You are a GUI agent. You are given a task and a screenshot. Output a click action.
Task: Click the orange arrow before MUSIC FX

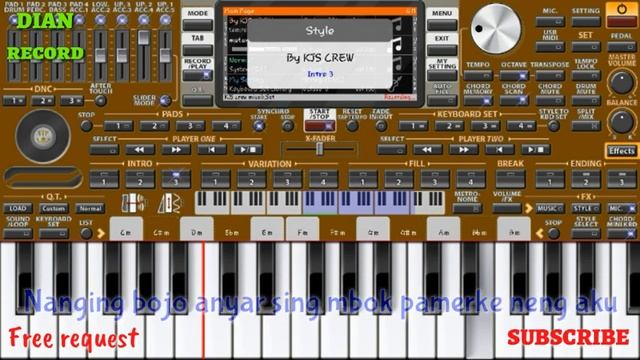(x=529, y=209)
